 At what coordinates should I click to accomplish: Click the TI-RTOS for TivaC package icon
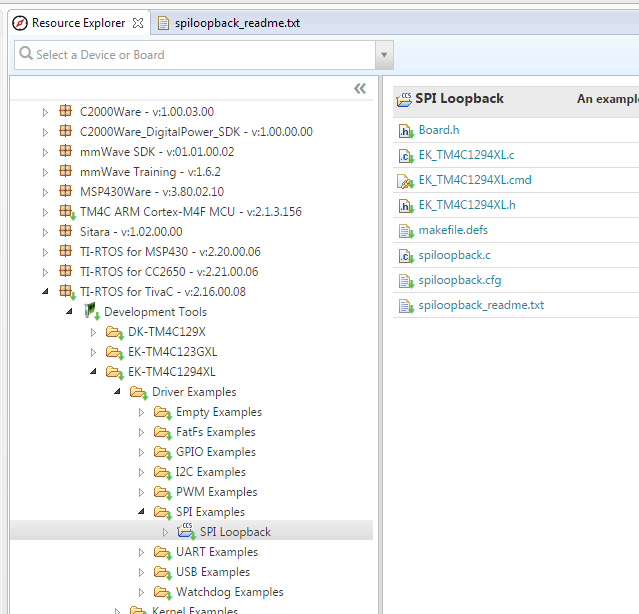pos(67,291)
